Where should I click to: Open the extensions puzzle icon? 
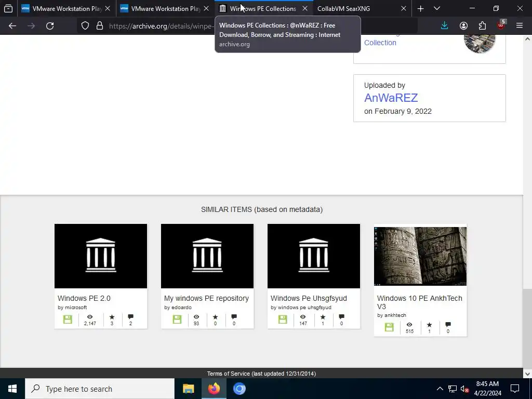pos(482,26)
